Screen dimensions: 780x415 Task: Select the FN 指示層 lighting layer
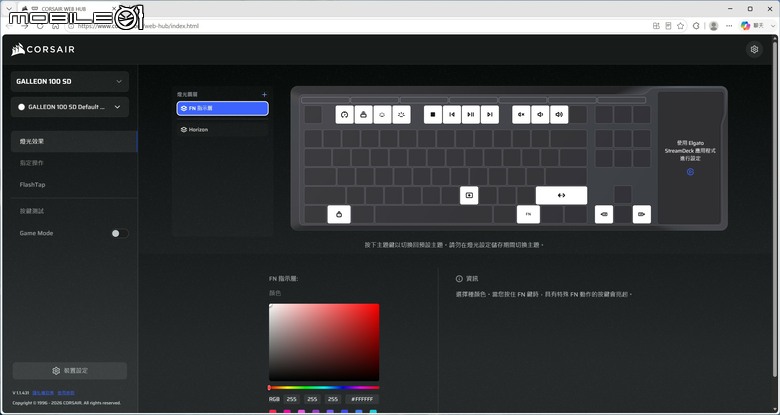(222, 108)
